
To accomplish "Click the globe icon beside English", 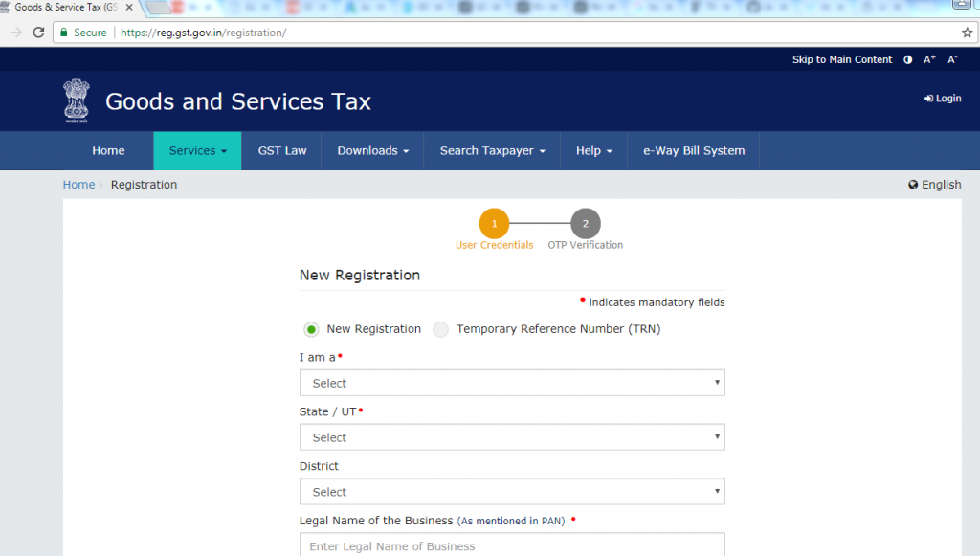I will 913,185.
